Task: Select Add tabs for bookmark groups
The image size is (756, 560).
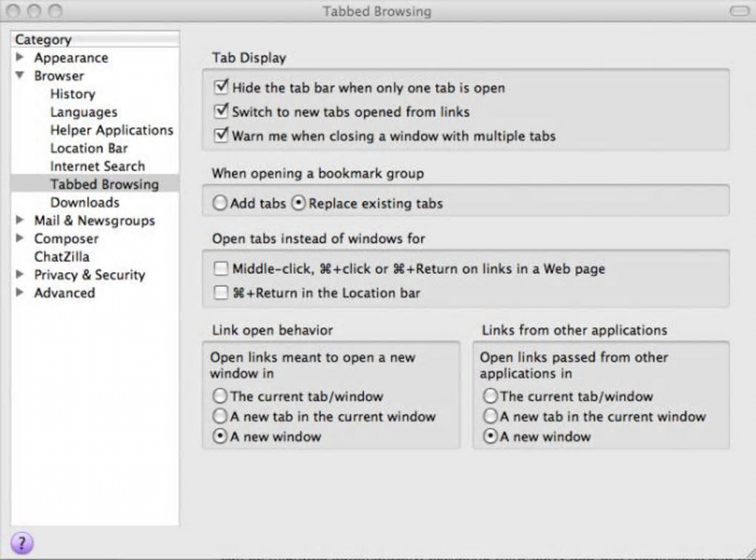Action: click(x=220, y=203)
